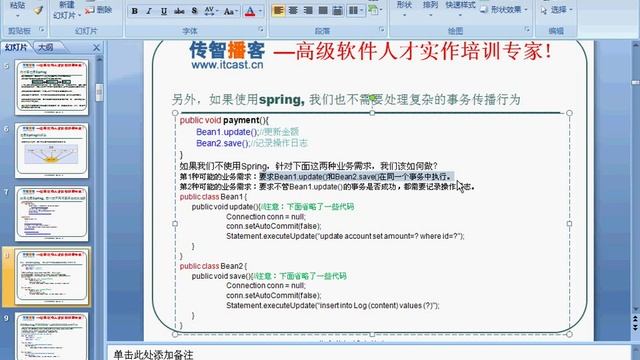Open Paragraph group dialog launcher
Image resolution: width=640 pixels, height=360 pixels.
pyautogui.click(x=382, y=29)
